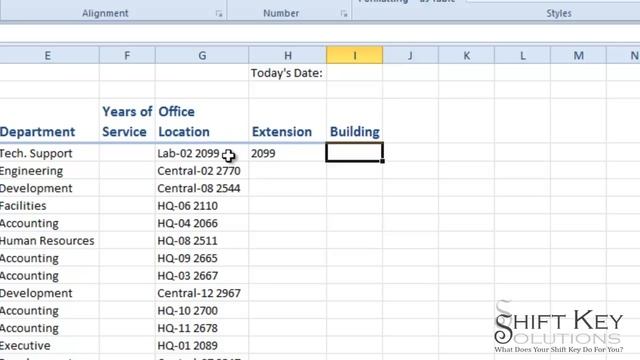Click the Years of Service header cell

pos(127,121)
